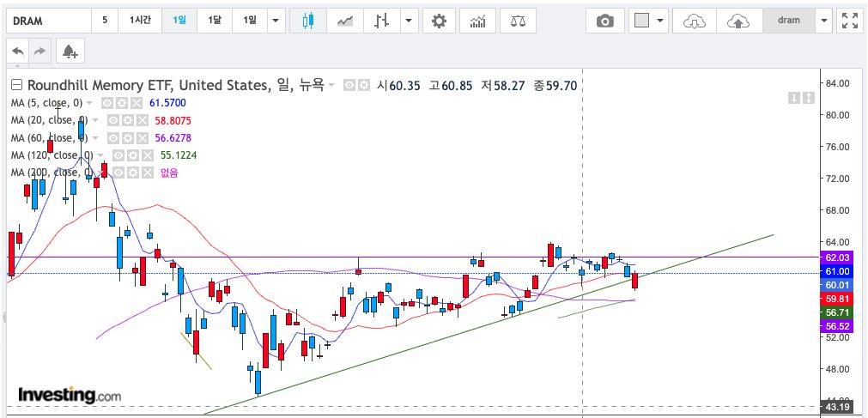Open the interval dropdown arrow
Image resolution: width=868 pixels, height=418 pixels.
click(x=276, y=21)
